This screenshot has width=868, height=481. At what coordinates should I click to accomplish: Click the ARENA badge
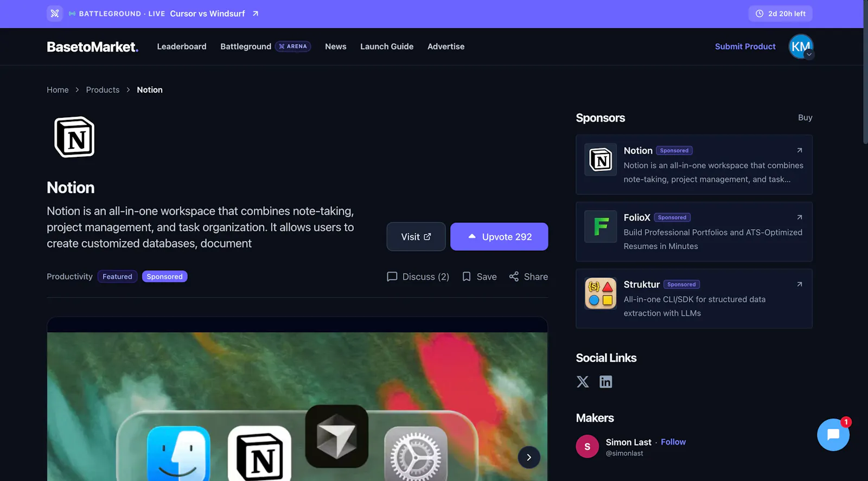pyautogui.click(x=293, y=47)
